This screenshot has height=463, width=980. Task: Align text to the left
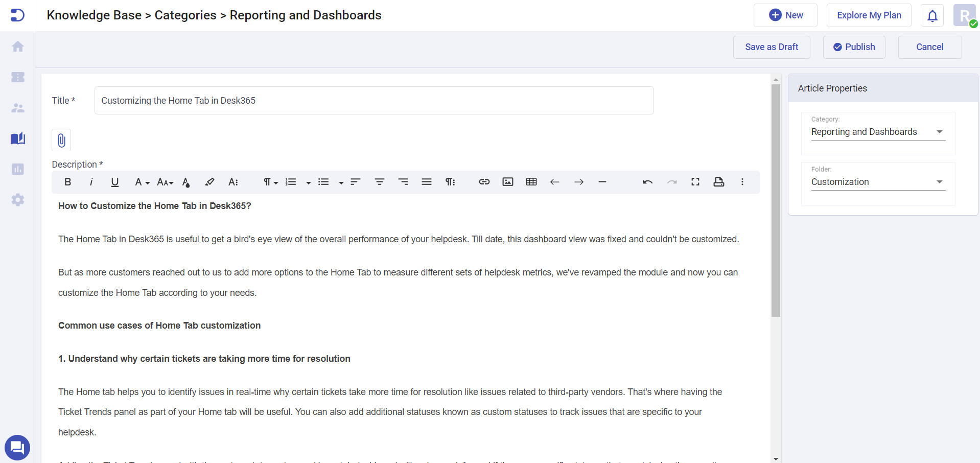coord(356,182)
